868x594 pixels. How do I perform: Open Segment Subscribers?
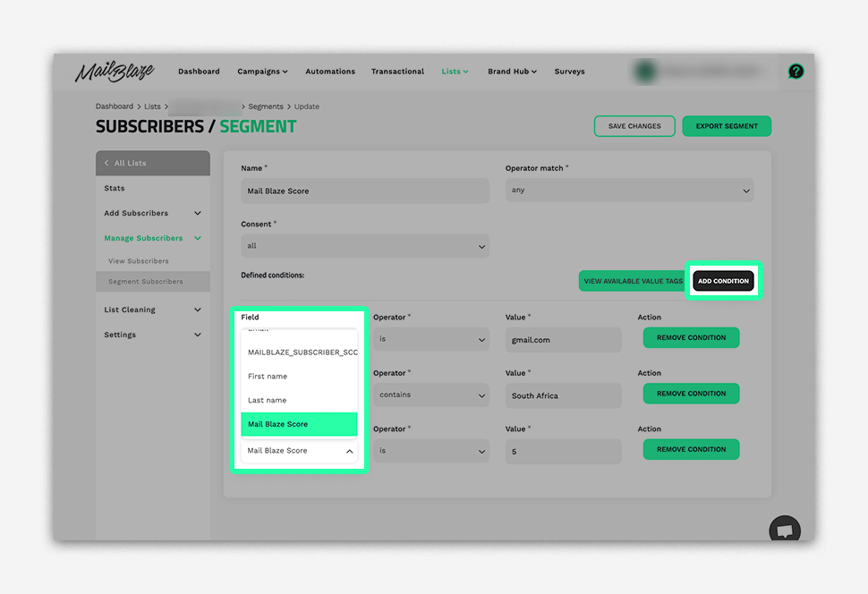[x=153, y=281]
